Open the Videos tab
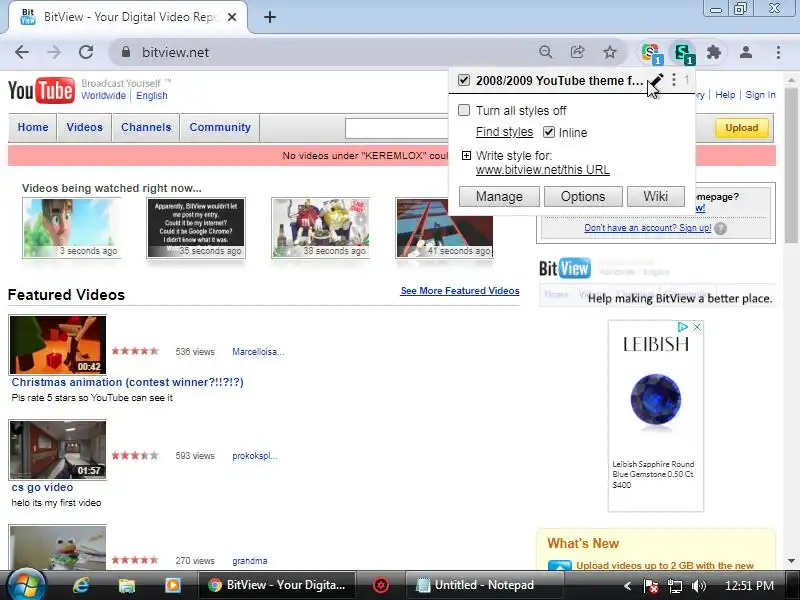Viewport: 800px width, 600px height. tap(84, 127)
